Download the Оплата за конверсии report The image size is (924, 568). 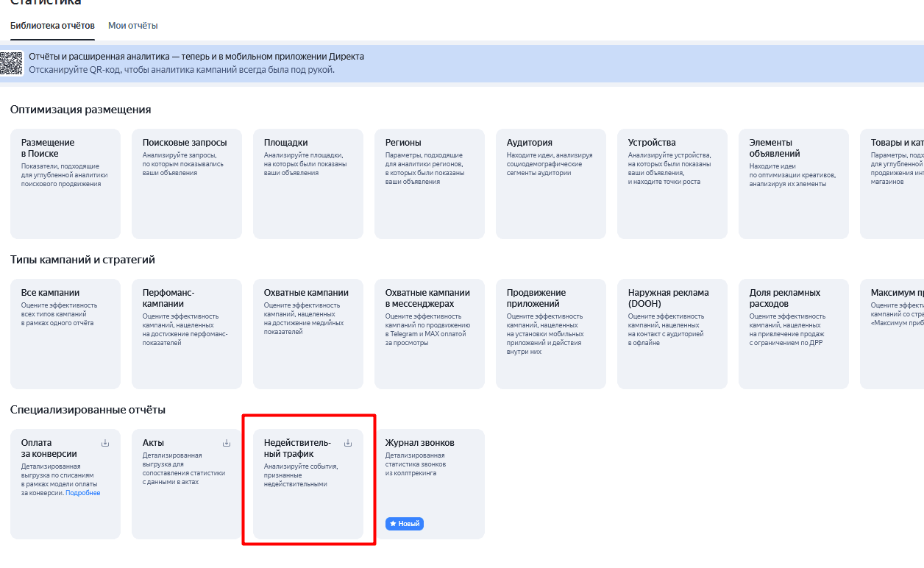tap(105, 443)
